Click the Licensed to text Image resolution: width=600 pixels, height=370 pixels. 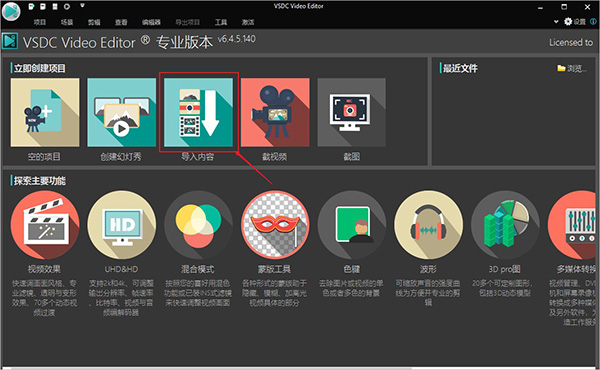point(571,42)
